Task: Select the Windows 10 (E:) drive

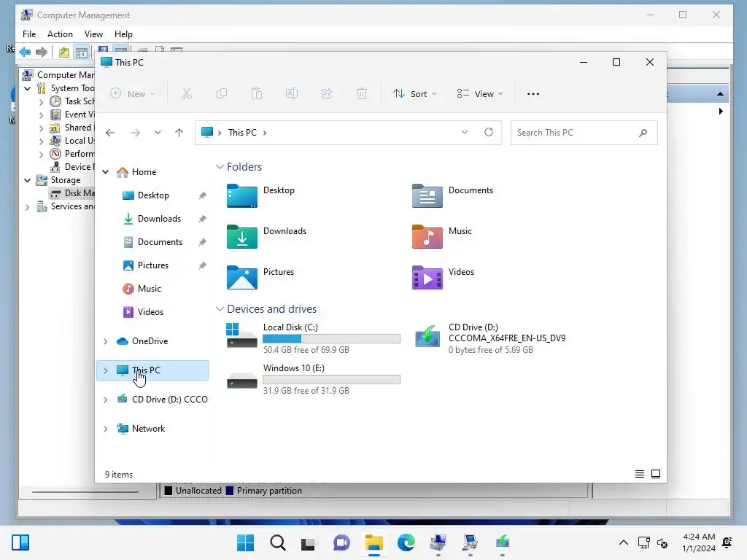Action: tap(313, 379)
